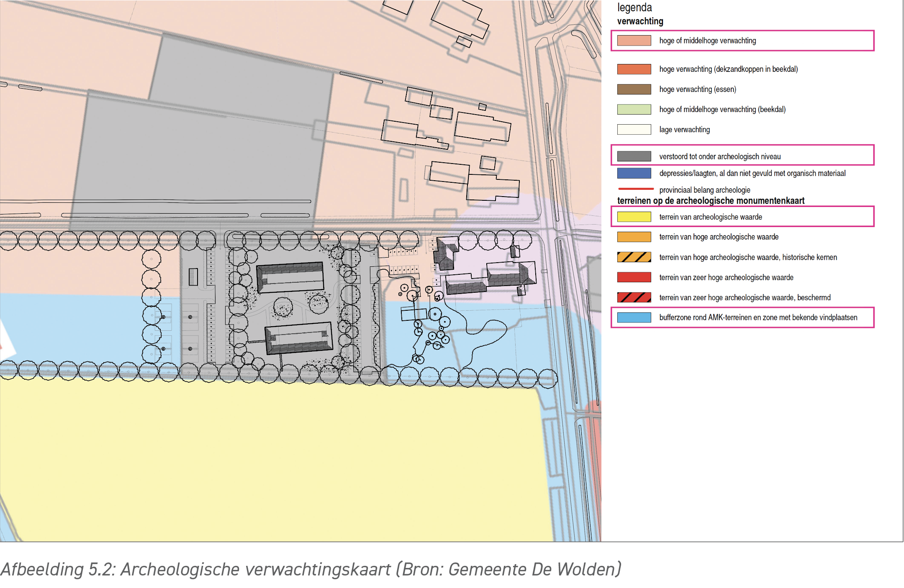Screen dimensions: 904x588
Task: Click the 'hoge of middelhoge verwachting' color swatch
Action: [634, 41]
